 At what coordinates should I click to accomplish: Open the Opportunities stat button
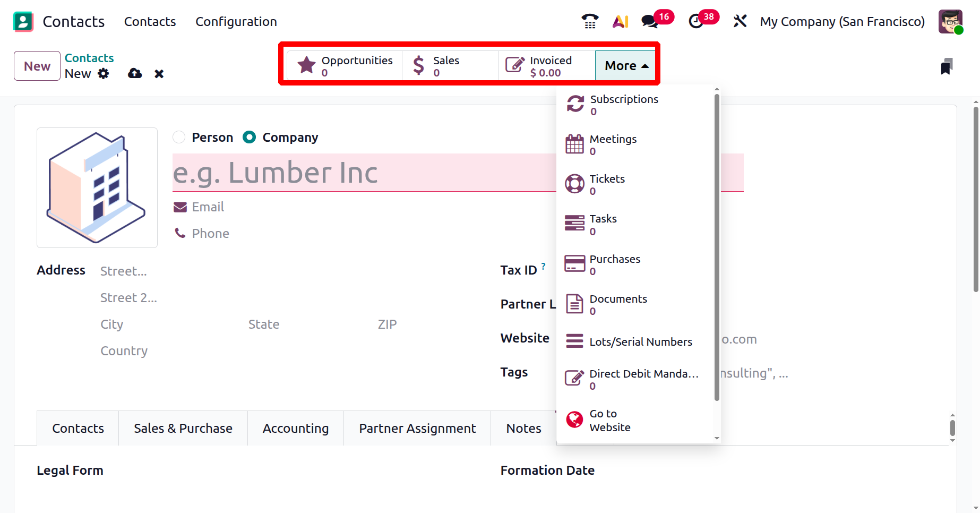(x=345, y=66)
